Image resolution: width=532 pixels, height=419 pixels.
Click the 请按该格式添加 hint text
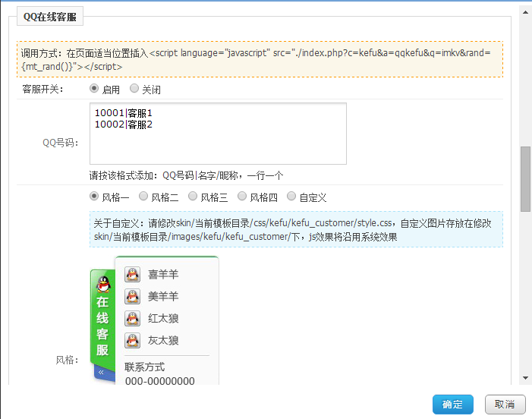[x=186, y=175]
